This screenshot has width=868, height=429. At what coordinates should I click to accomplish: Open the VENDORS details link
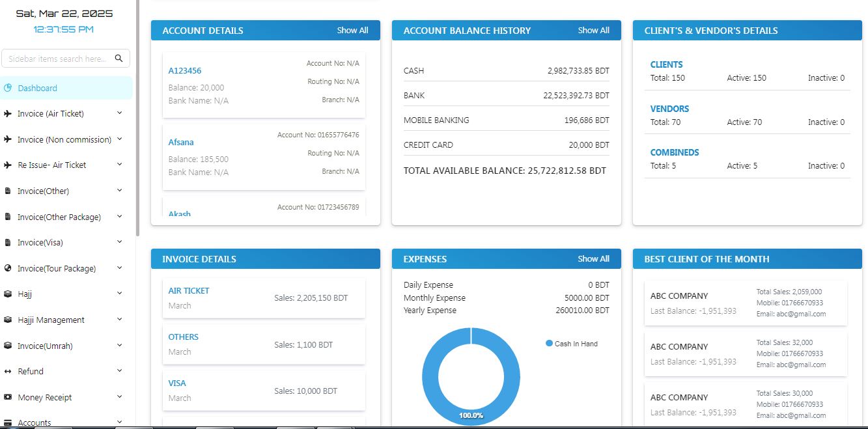[669, 109]
